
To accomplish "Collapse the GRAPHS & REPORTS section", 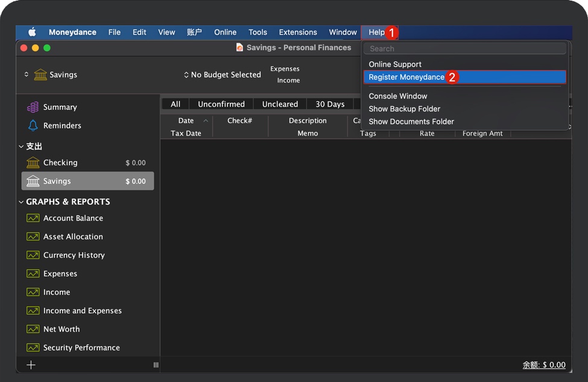I will point(21,202).
